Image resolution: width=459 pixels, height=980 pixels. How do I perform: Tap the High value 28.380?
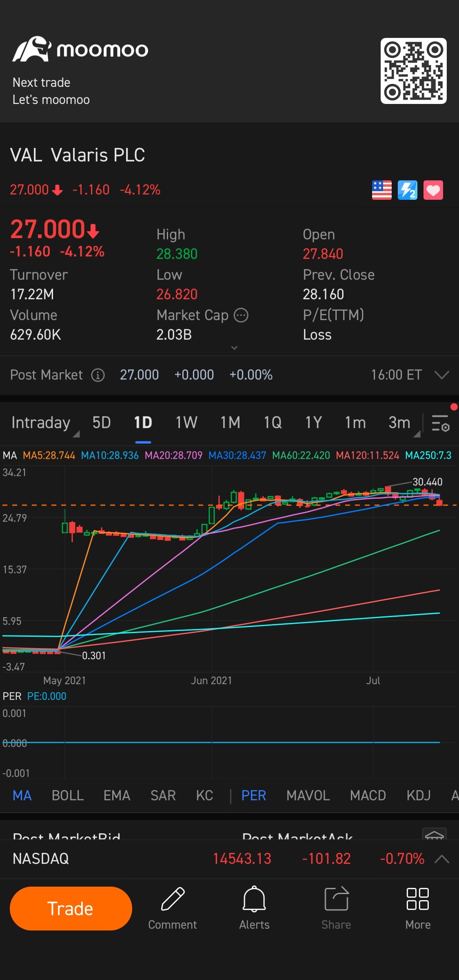pos(177,254)
